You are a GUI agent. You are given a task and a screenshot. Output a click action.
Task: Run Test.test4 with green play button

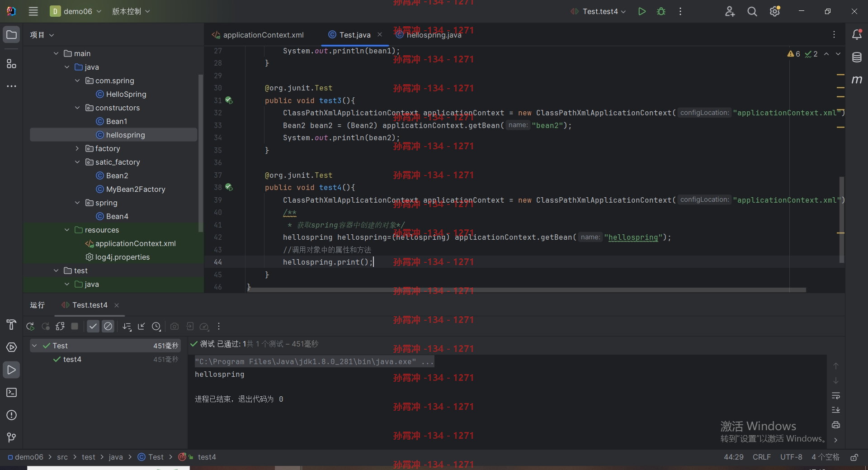642,11
